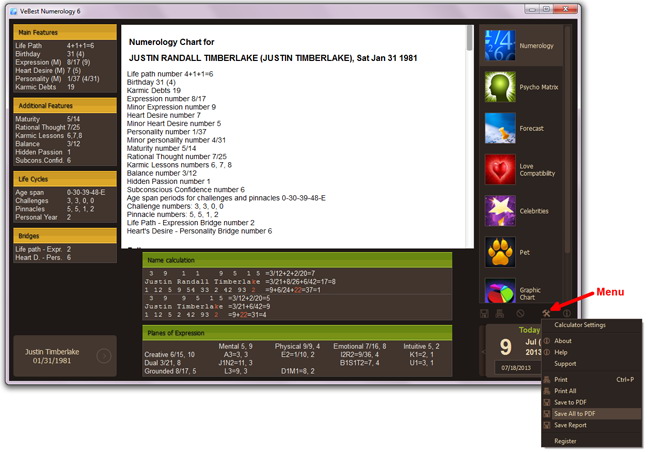Screen dimensions: 650x452
Task: Click the disk icon beside Save Report
Action: point(547,425)
